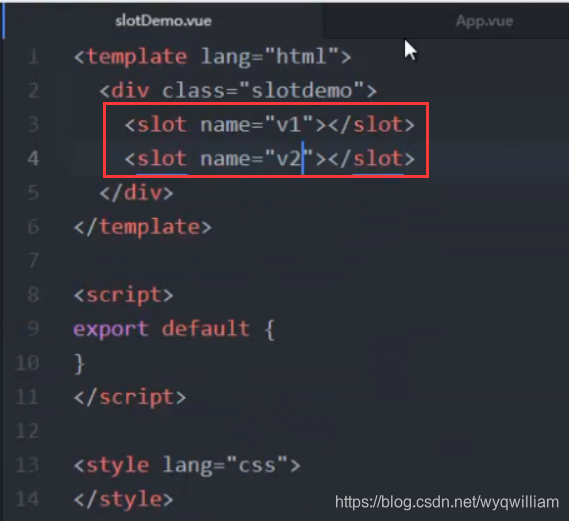Click the closing </script> tag
This screenshot has width=569, height=521.
point(130,397)
